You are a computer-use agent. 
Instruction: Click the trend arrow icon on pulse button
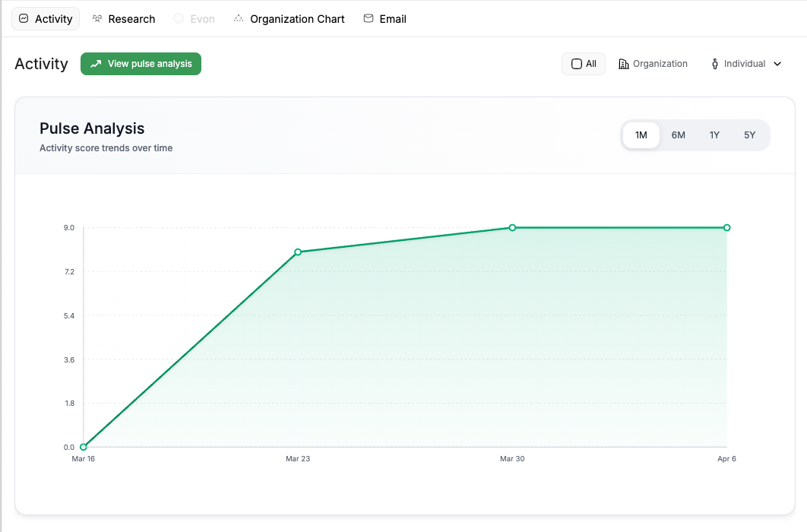coord(96,64)
